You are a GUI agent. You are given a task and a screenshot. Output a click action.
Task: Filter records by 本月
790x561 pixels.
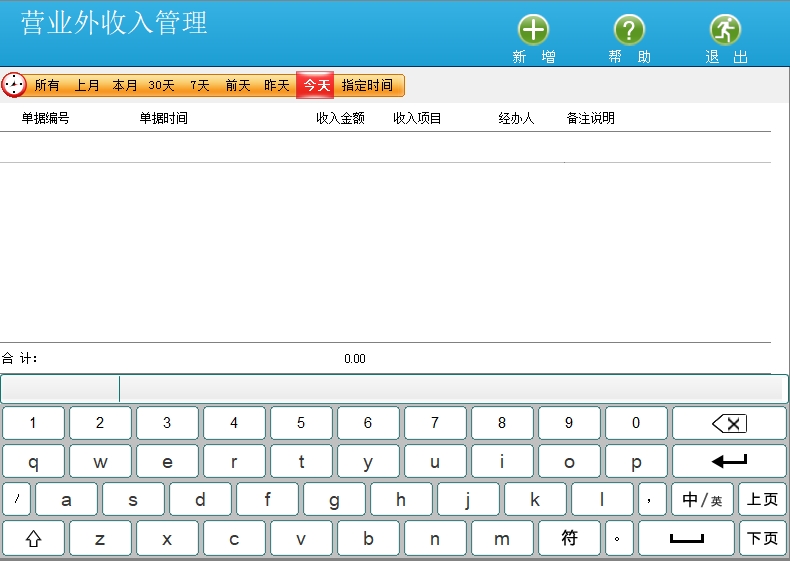tap(125, 86)
